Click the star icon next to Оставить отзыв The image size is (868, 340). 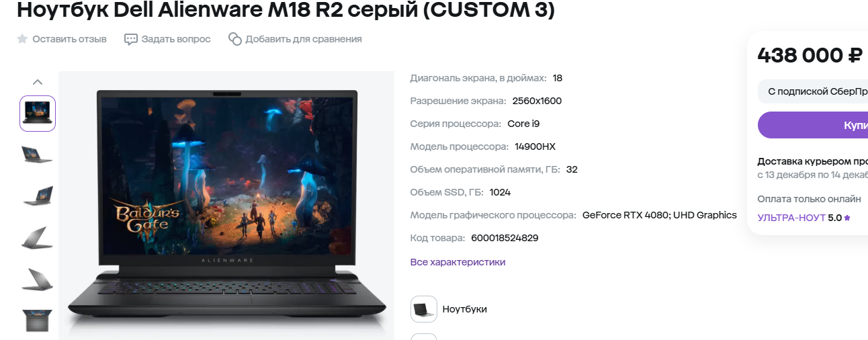(x=22, y=39)
